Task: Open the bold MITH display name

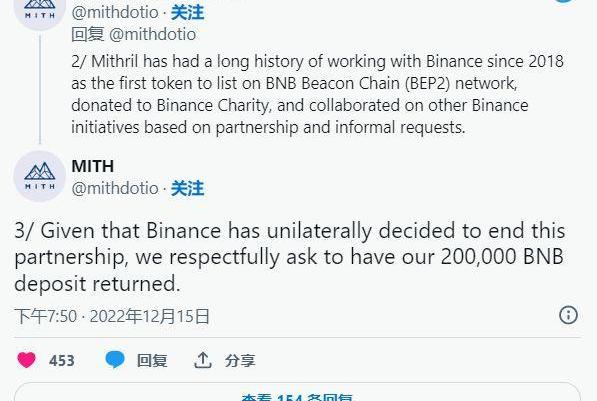Action: (x=93, y=166)
